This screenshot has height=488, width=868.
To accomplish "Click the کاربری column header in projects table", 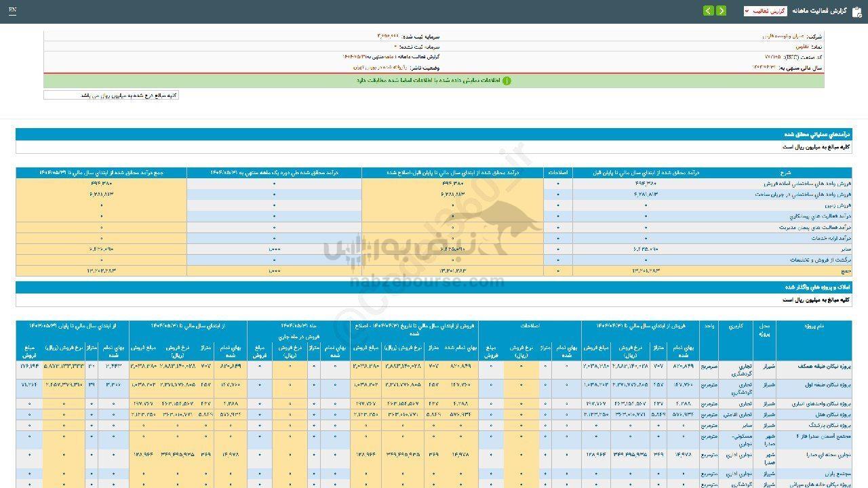I will 736,326.
